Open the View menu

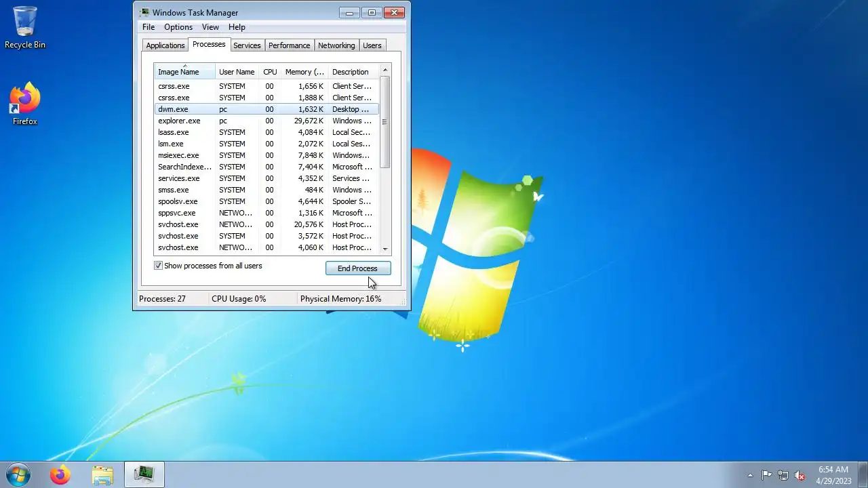210,27
